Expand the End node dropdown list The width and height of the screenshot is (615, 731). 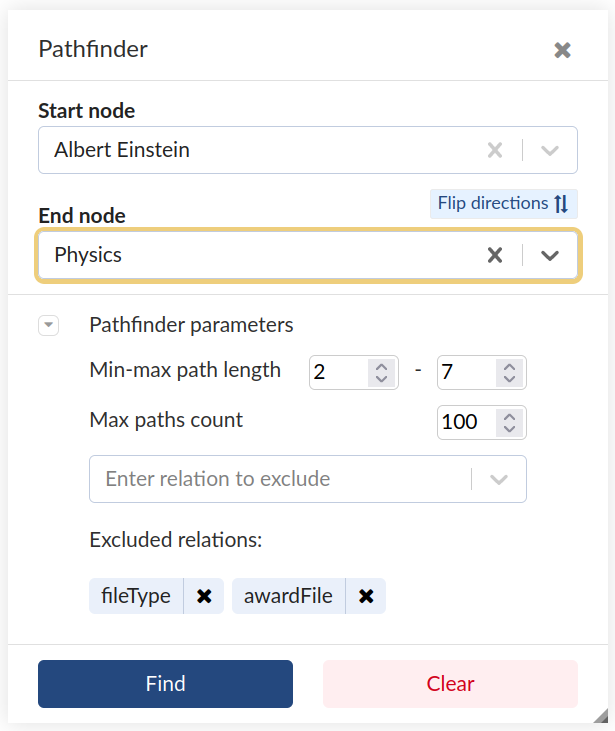click(549, 255)
